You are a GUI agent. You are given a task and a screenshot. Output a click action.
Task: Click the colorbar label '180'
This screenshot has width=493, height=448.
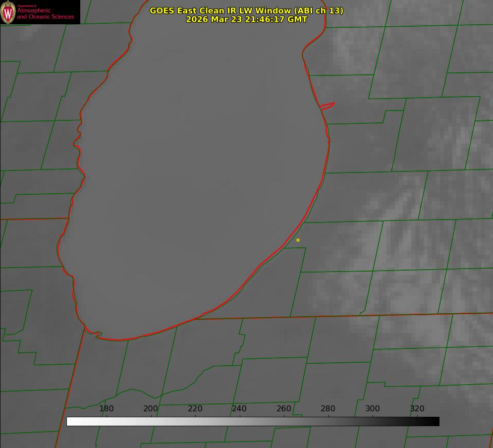point(106,408)
